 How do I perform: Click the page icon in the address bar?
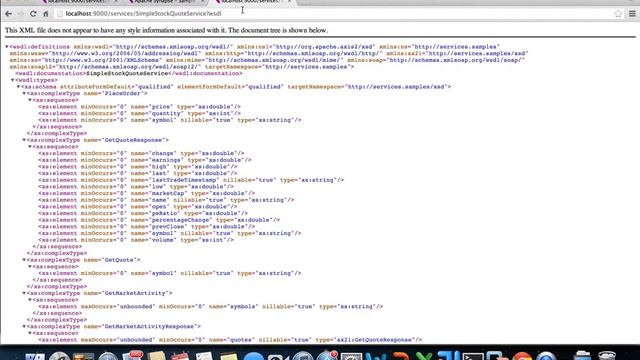[x=60, y=13]
